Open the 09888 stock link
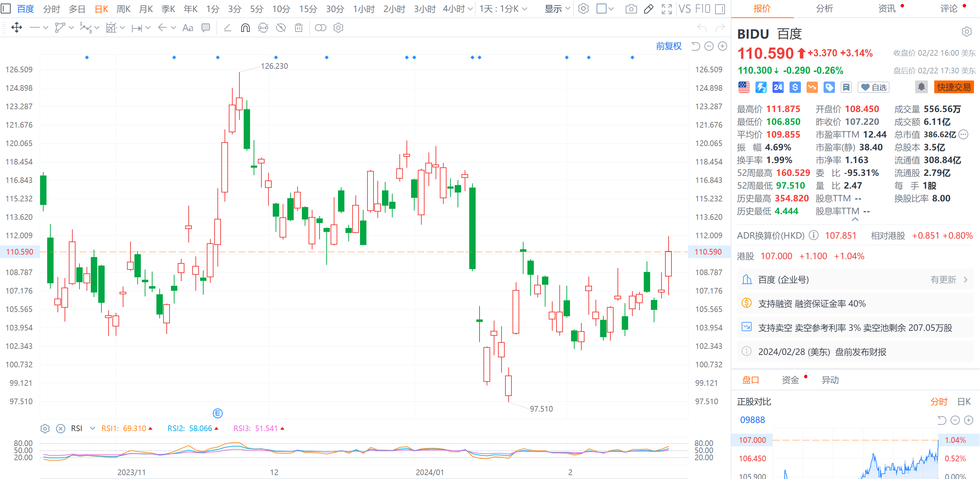Viewport: 980px width, 479px height. click(752, 420)
